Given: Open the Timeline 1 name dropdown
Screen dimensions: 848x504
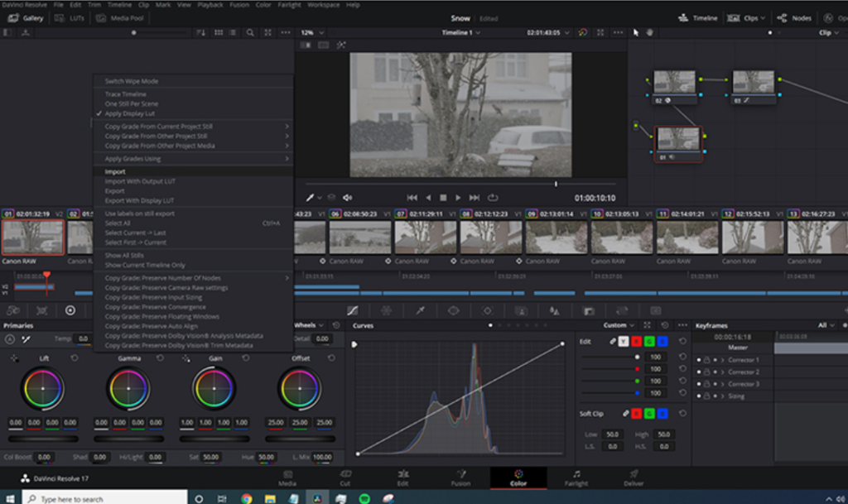Looking at the screenshot, I should click(x=460, y=32).
